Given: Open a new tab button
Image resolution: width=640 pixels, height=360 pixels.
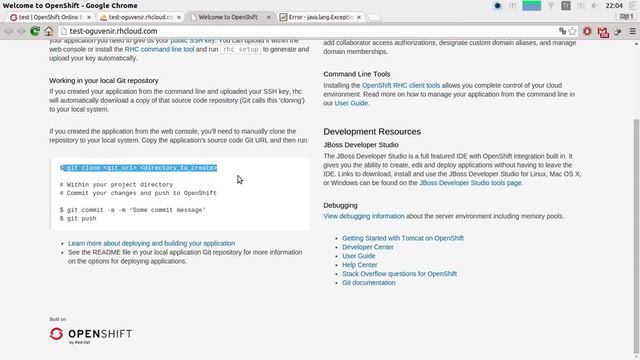Looking at the screenshot, I should 374,17.
